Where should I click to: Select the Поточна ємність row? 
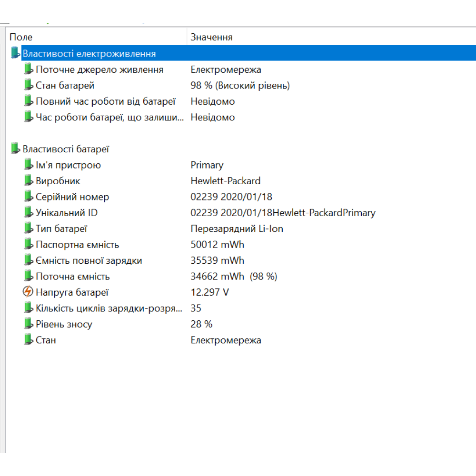72,277
